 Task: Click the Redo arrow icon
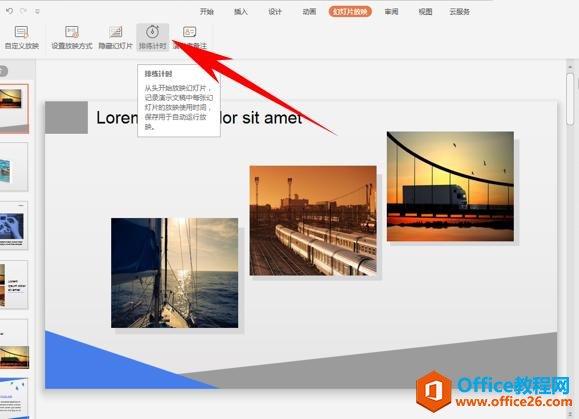click(x=23, y=11)
